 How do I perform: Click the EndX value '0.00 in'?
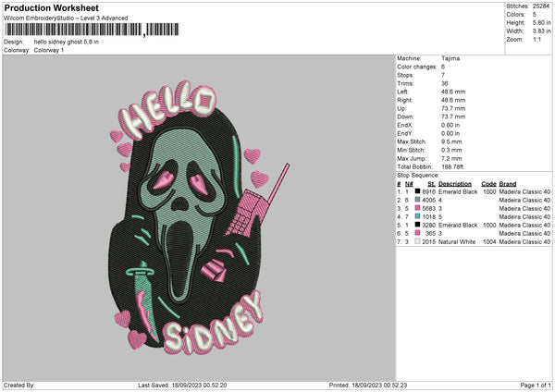pos(450,125)
